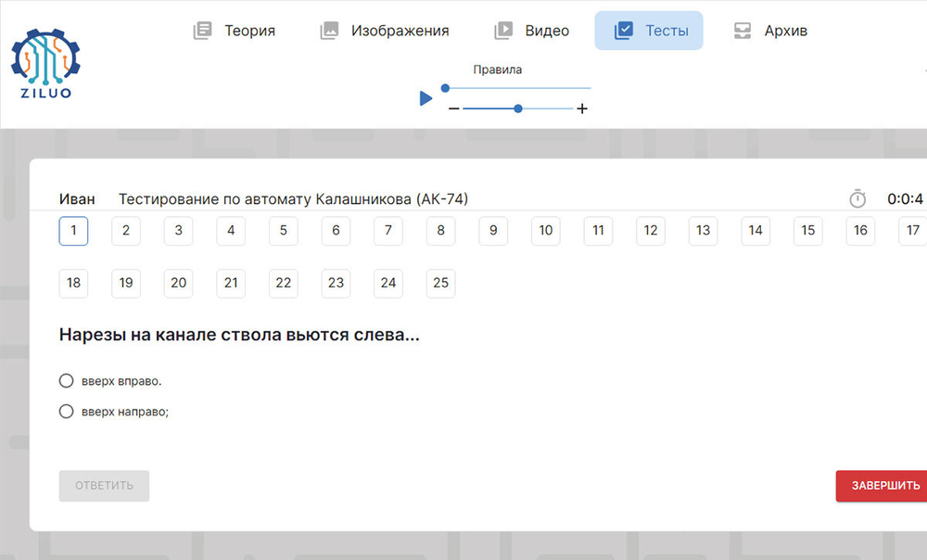Choose the "вверх направо;" radio option
This screenshot has width=927, height=560.
(66, 412)
